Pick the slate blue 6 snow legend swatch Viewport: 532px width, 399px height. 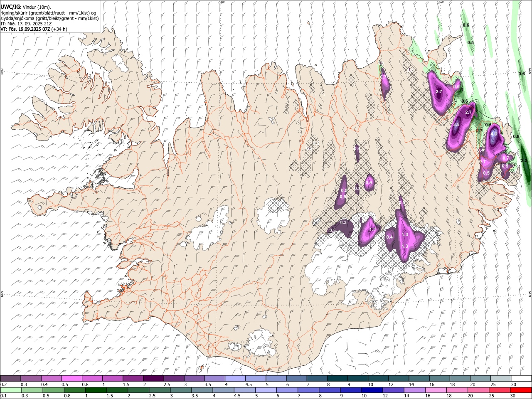[x=296, y=379]
